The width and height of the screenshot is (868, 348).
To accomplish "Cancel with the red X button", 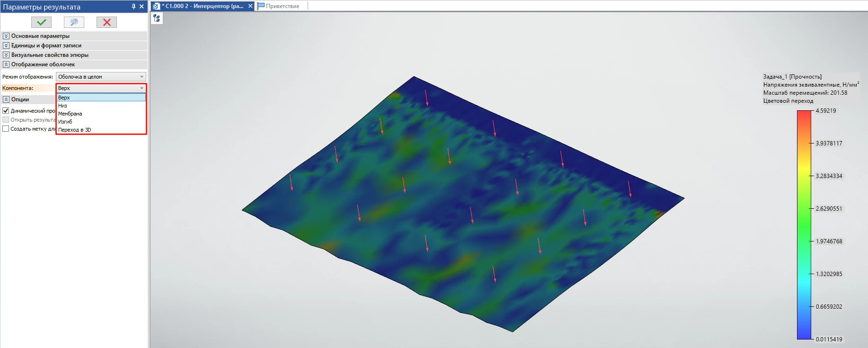I will [106, 22].
